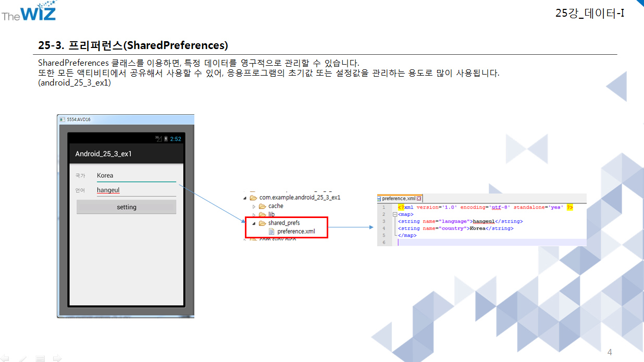Screen dimensions: 644x362
Task: Click the Android_25_3_ex1 app title bar
Action: (x=126, y=153)
